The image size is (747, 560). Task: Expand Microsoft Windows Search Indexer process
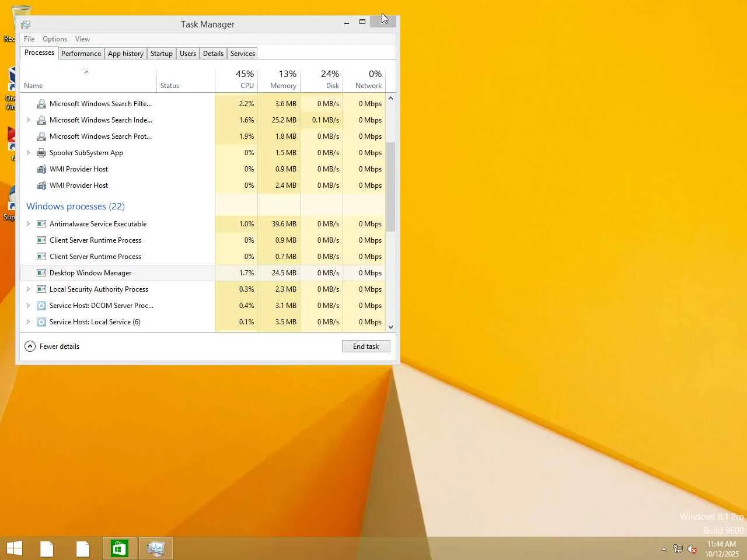click(28, 120)
